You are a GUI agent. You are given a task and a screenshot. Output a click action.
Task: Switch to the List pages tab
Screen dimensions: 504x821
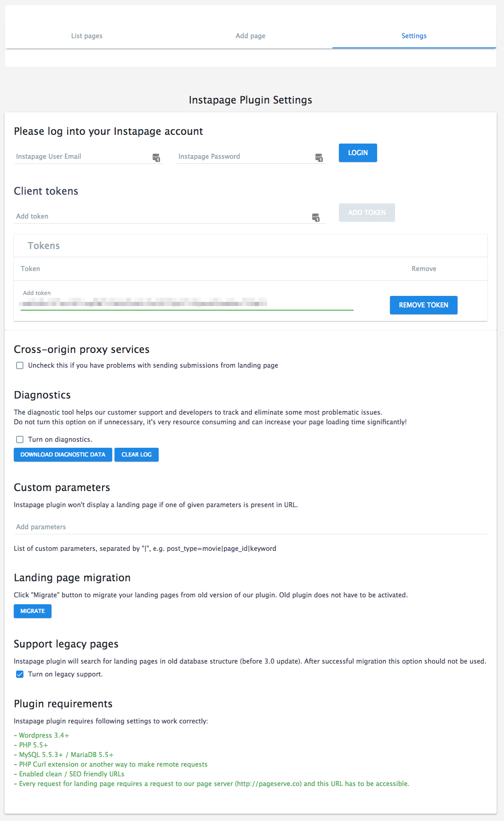87,36
